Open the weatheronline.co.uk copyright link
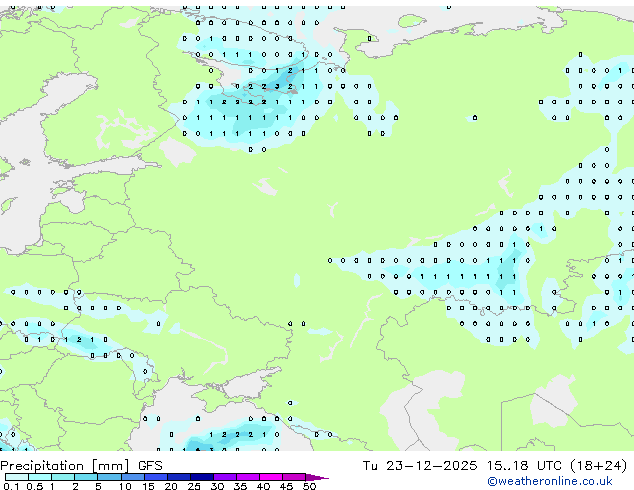This screenshot has width=634, height=490. [550, 481]
